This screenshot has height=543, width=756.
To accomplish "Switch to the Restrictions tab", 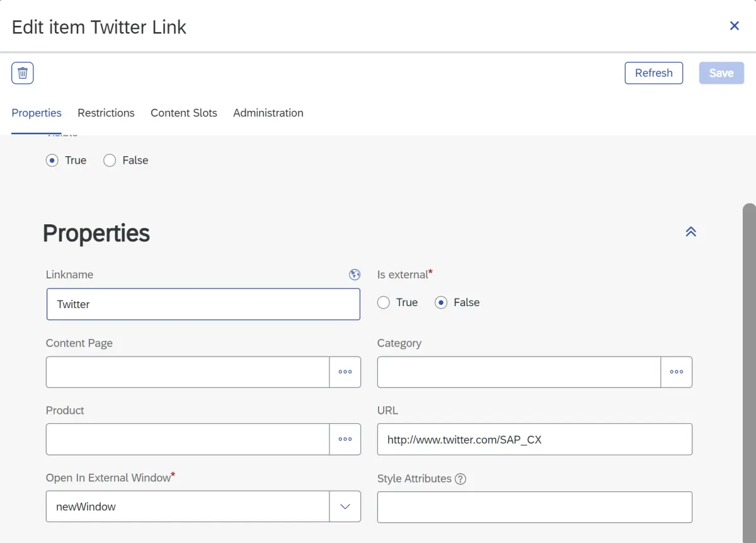I will coord(106,113).
